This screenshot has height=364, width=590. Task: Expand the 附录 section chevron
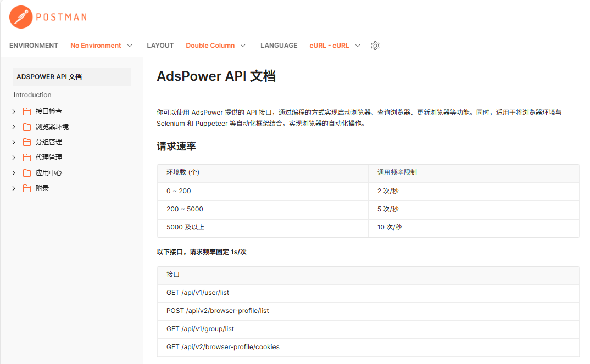(13, 188)
